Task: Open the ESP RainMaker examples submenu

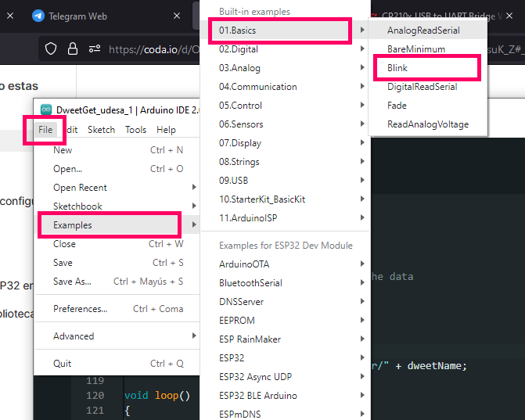Action: coord(286,339)
